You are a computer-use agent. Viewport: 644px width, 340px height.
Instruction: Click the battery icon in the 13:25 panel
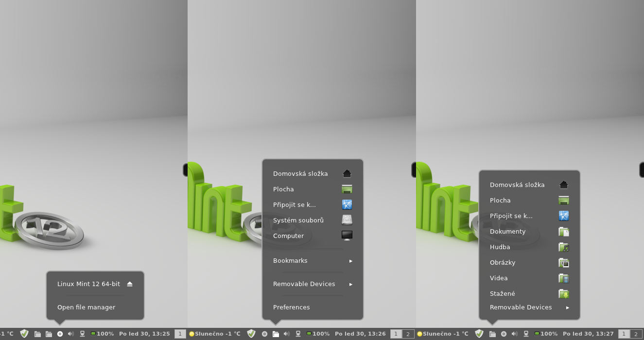click(x=93, y=334)
